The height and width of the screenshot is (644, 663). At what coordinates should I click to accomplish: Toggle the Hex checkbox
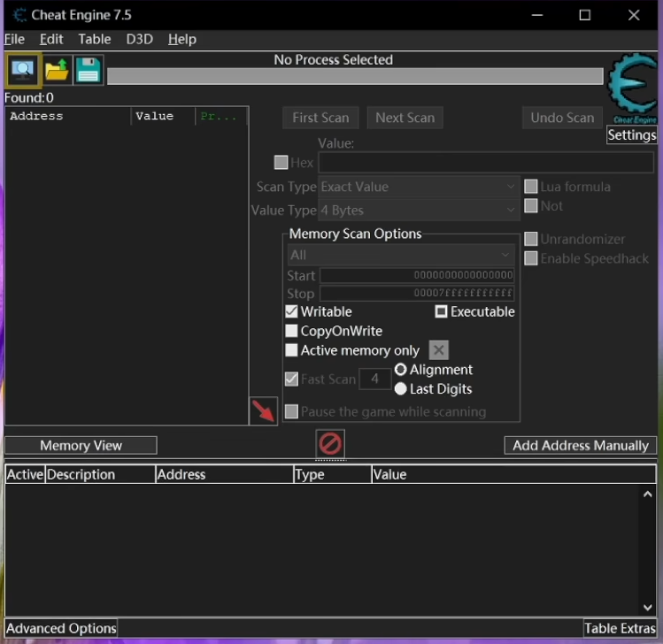coord(281,162)
